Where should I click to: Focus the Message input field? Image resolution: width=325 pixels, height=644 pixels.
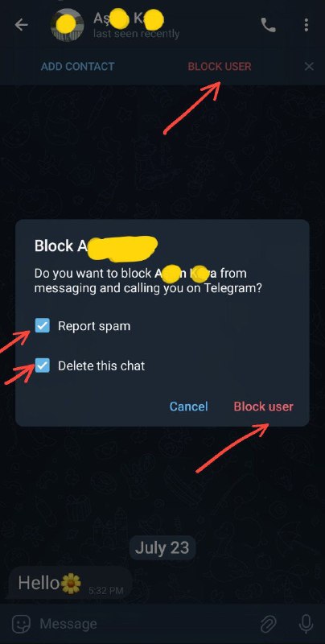(x=148, y=625)
